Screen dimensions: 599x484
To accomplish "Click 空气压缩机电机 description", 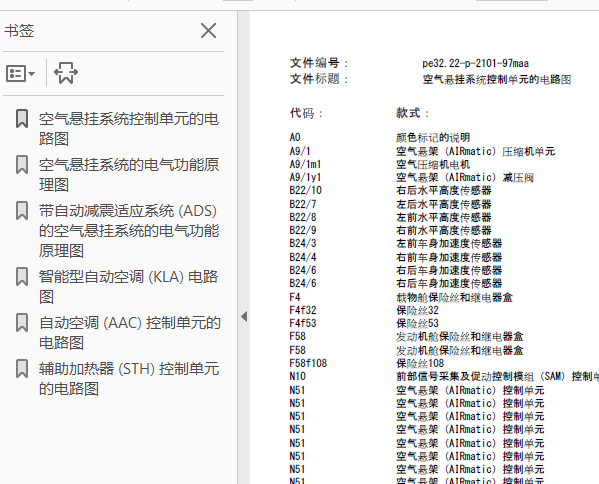I will tap(433, 164).
